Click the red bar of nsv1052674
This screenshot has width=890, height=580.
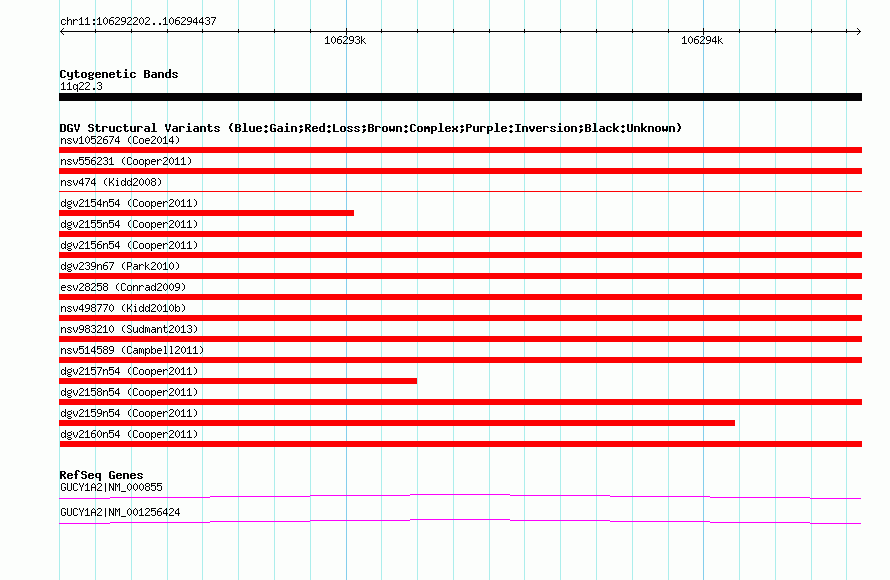[460, 150]
